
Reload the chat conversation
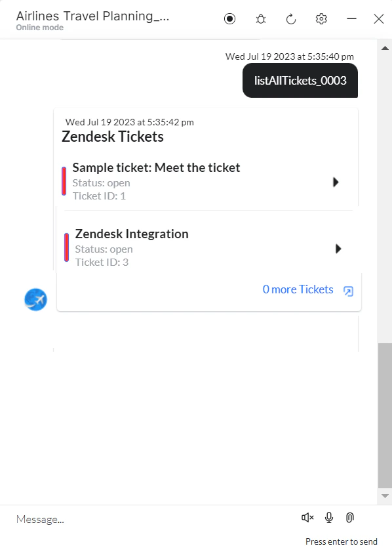290,18
